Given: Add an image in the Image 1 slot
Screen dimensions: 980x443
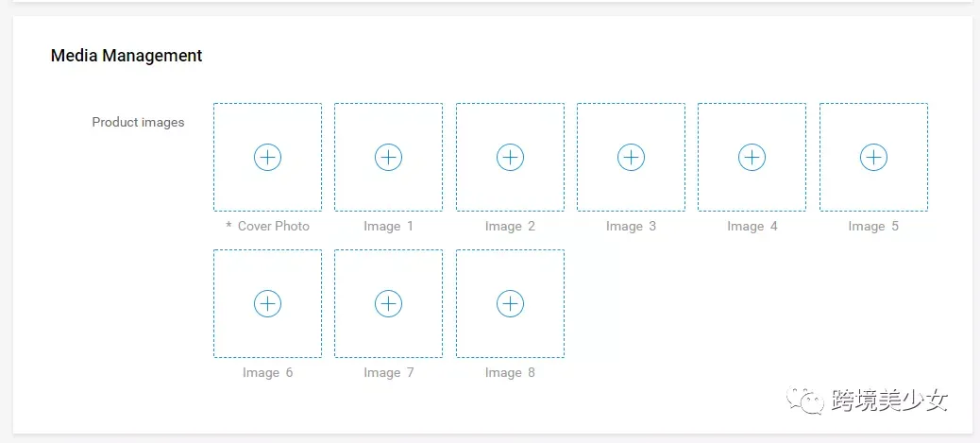Looking at the screenshot, I should pos(389,157).
